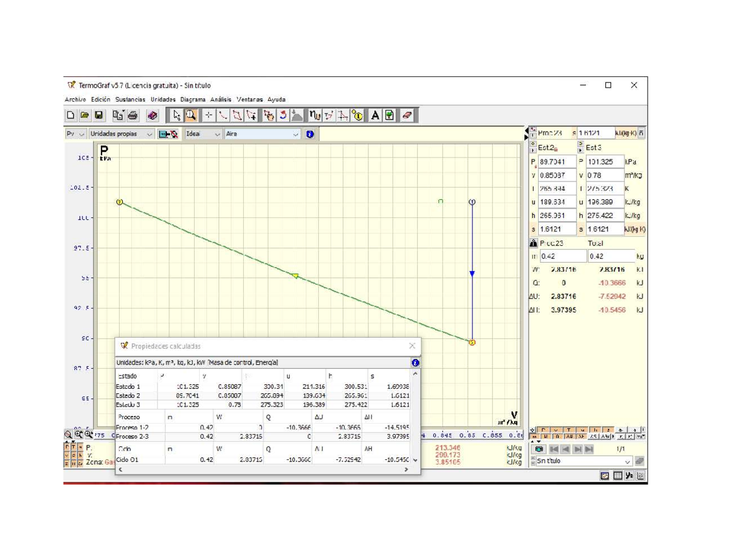Click the New document icon
This screenshot has height=535, width=756.
click(x=71, y=115)
